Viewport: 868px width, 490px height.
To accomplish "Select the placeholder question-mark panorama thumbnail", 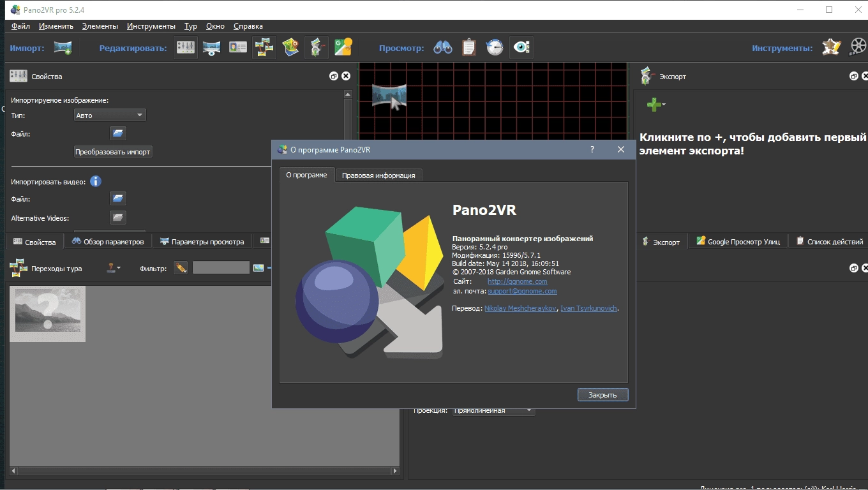I will point(48,314).
